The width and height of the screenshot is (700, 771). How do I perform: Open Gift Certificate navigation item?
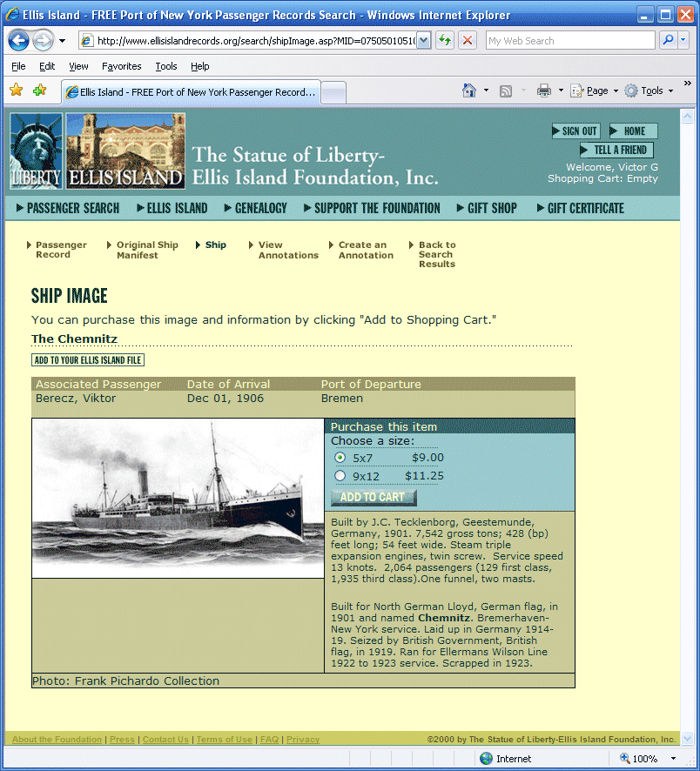pyautogui.click(x=581, y=209)
